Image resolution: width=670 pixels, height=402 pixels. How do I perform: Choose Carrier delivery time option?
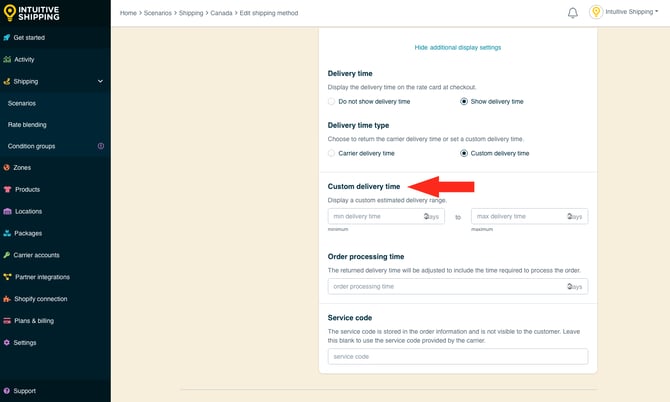[x=331, y=153]
